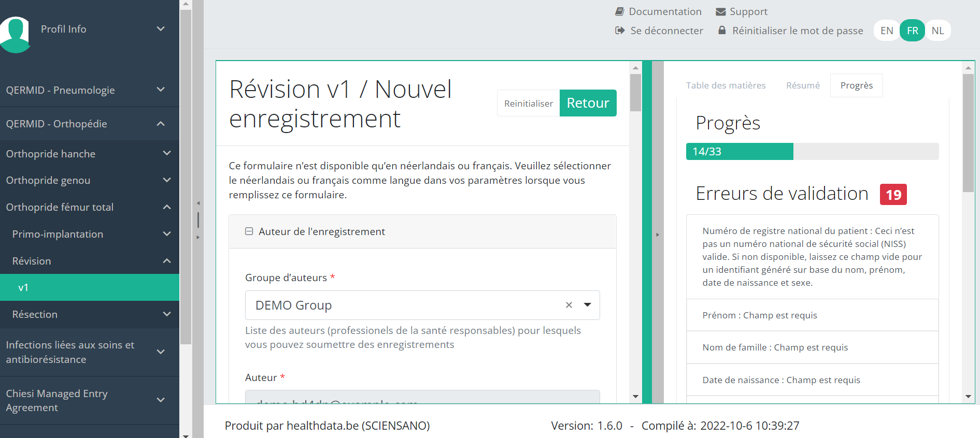
Task: Open the Groupe d'auteurs dropdown arrow
Action: [x=587, y=305]
